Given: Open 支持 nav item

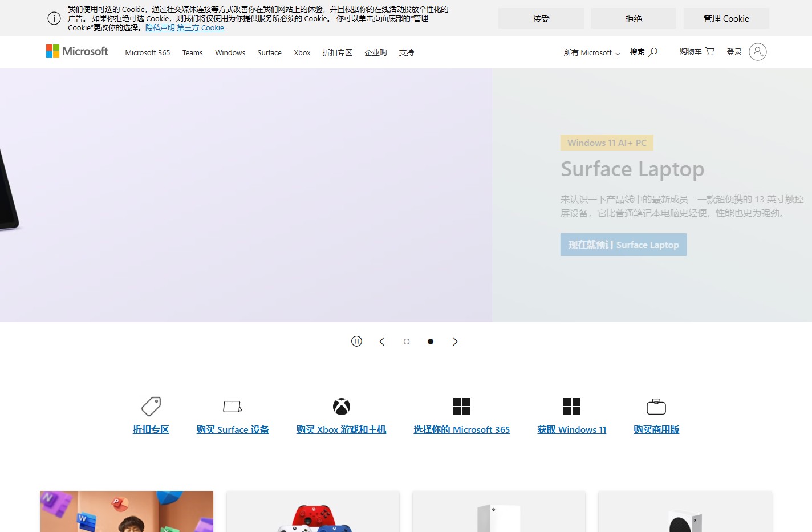Looking at the screenshot, I should [407, 52].
